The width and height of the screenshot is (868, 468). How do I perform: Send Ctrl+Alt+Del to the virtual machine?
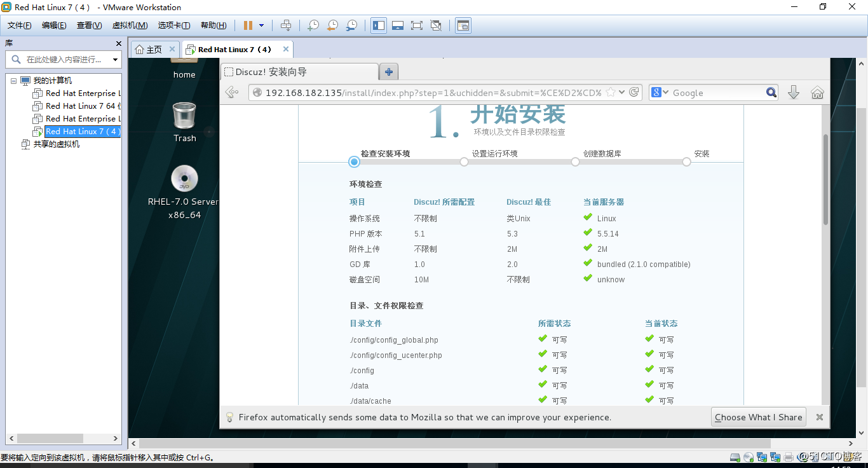point(286,25)
